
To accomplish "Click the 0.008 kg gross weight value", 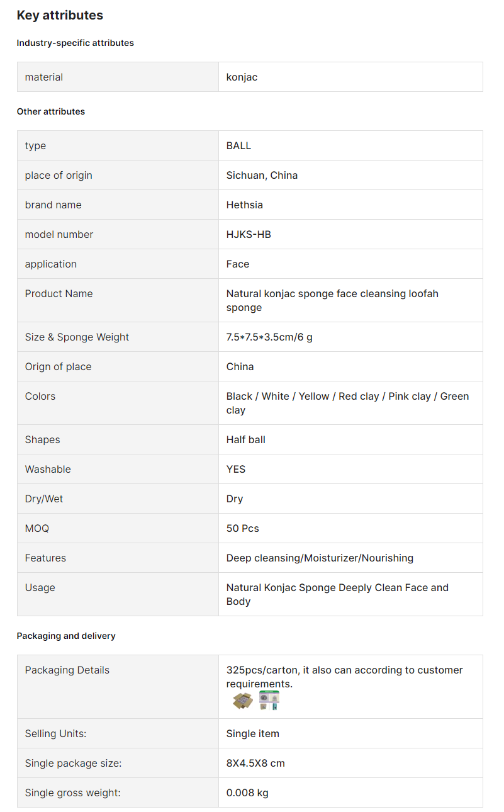I will point(247,792).
